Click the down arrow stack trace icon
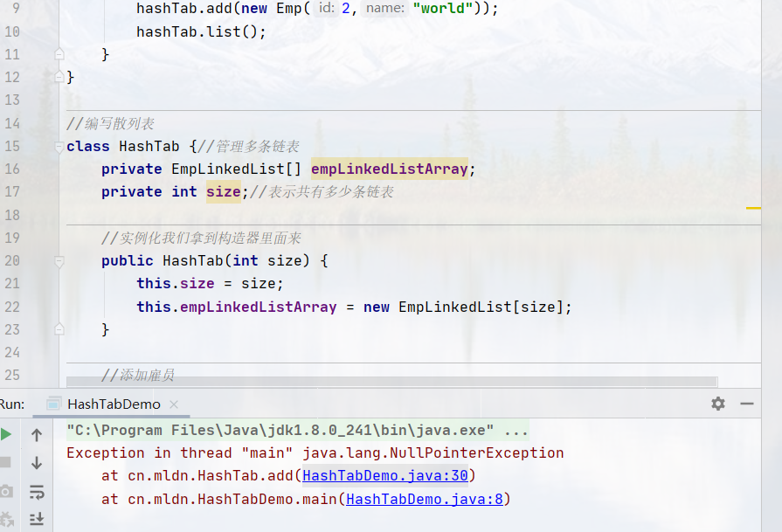The image size is (782, 532). pos(37,463)
